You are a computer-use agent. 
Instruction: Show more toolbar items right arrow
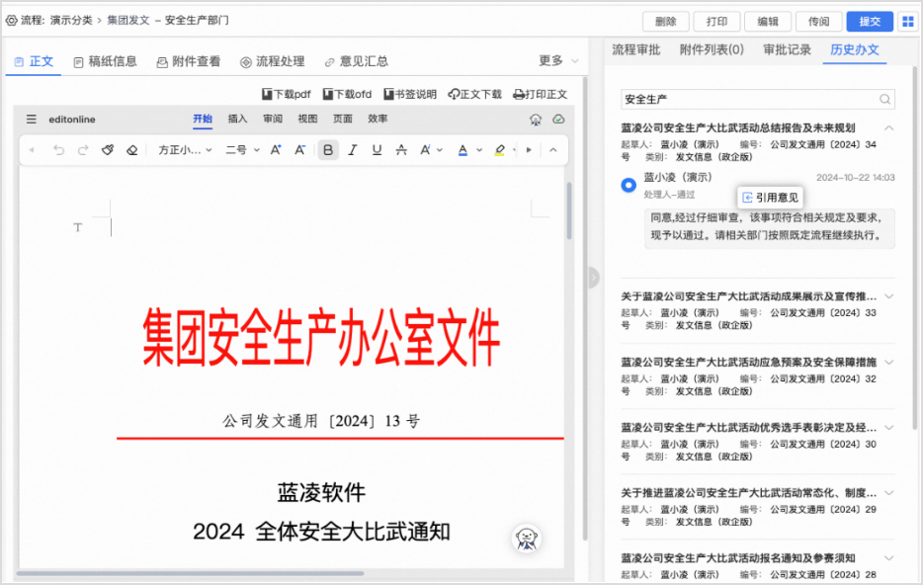click(x=529, y=150)
